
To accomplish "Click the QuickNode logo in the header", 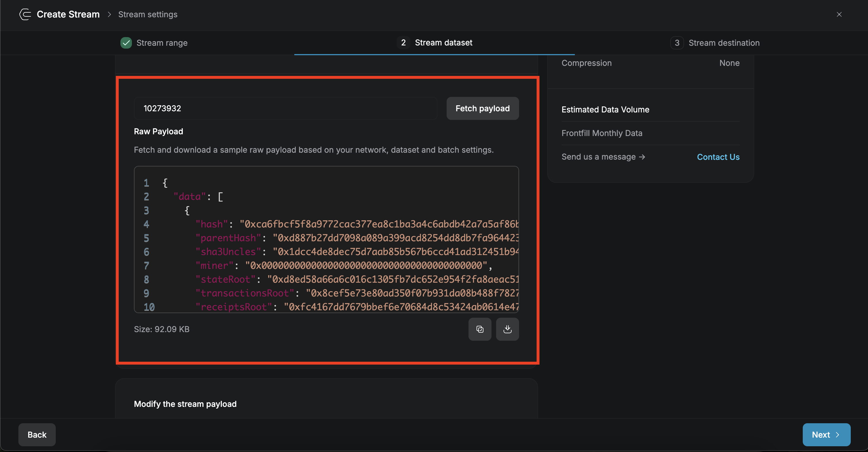I will click(25, 14).
